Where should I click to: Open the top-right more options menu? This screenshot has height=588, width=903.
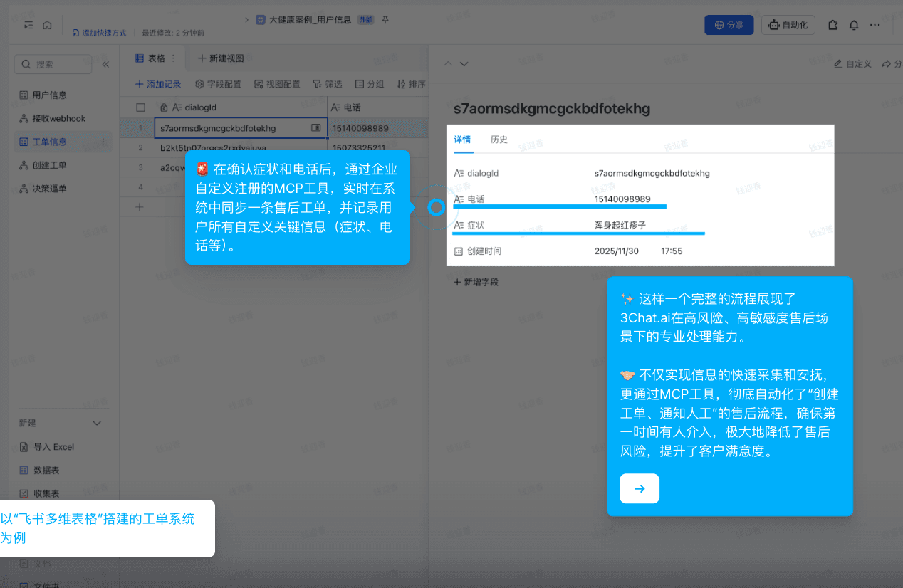coord(875,24)
